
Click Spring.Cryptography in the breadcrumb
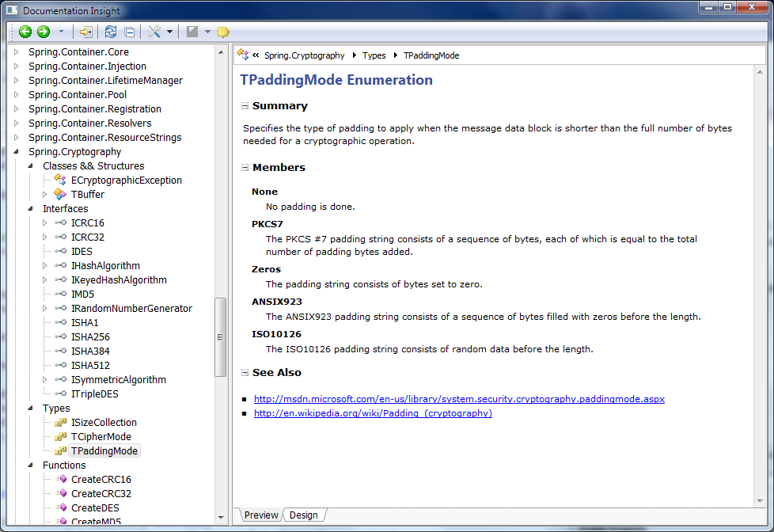click(304, 55)
